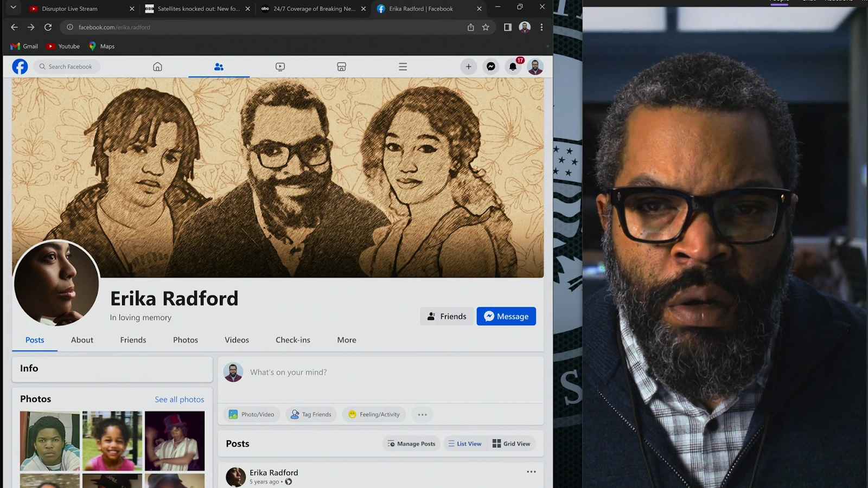Screen dimensions: 868x488
Task: Open the photo of person in red hat
Action: pyautogui.click(x=175, y=441)
